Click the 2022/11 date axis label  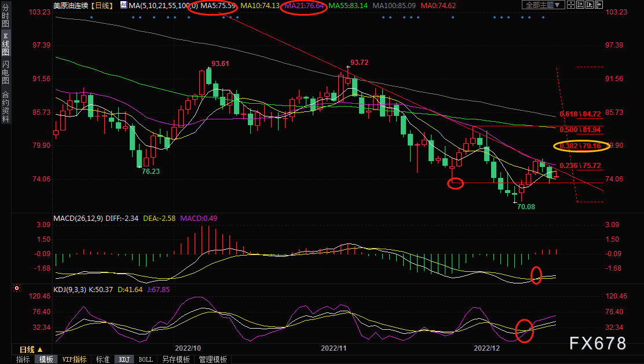334,348
